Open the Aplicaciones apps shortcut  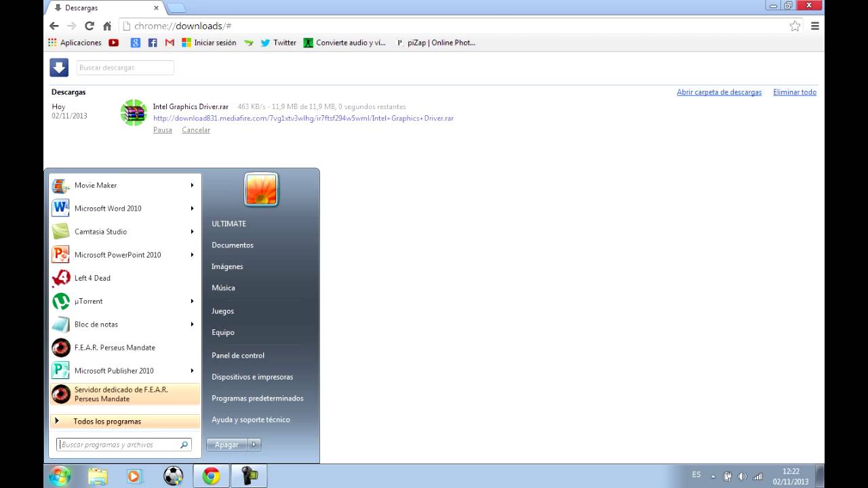pyautogui.click(x=75, y=43)
